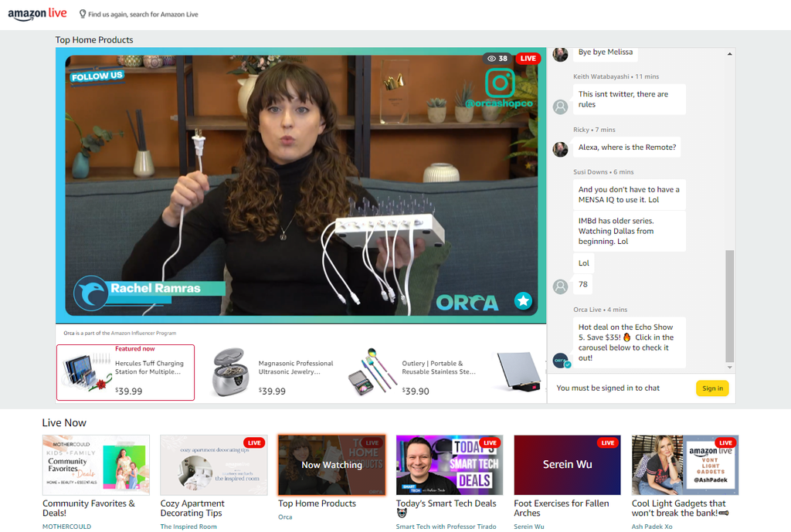
Task: Click the "78" chat message
Action: (x=582, y=284)
